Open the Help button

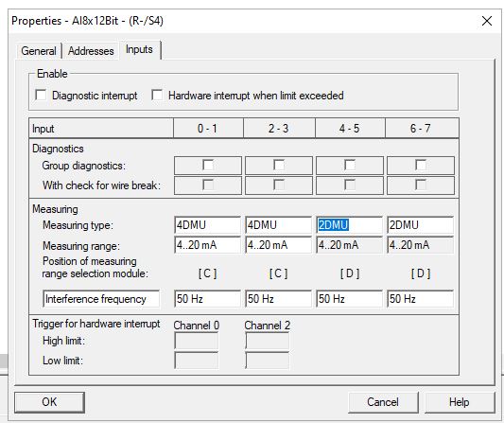click(460, 402)
